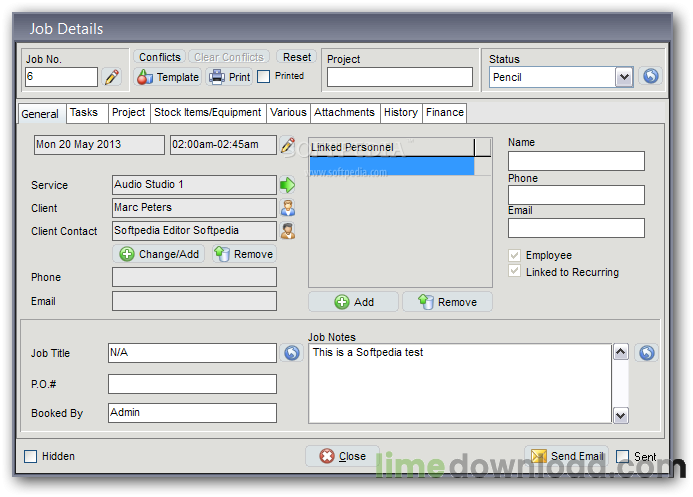
Task: Open the Status dropdown
Action: (x=624, y=77)
